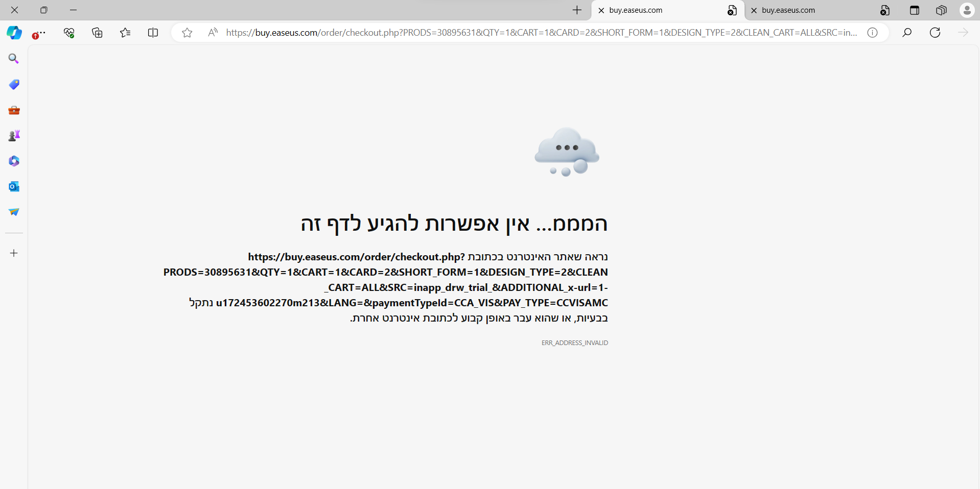
Task: Open the sidebar Tools briefcase icon
Action: click(x=14, y=110)
